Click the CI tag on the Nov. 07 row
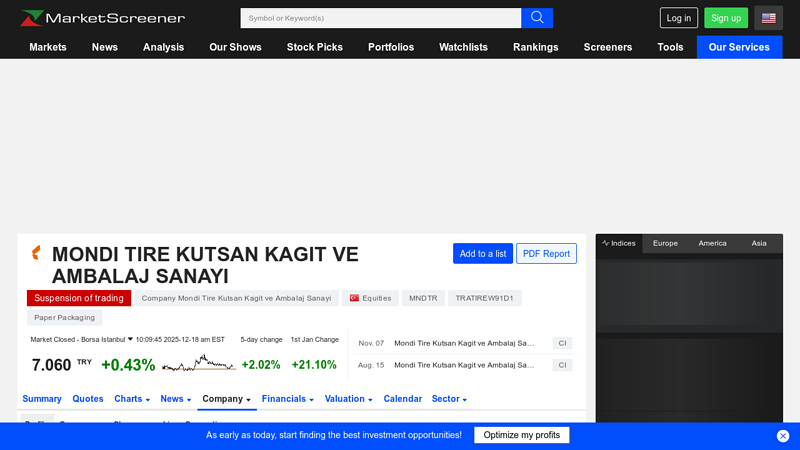 coord(562,343)
